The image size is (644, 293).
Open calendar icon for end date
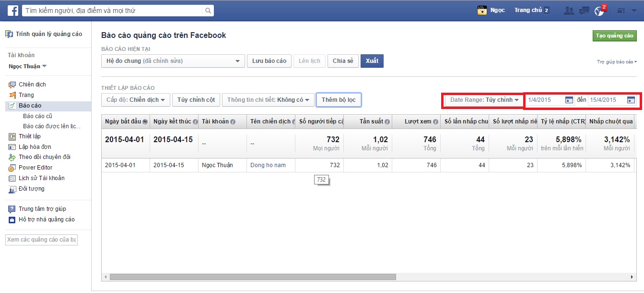(x=631, y=100)
